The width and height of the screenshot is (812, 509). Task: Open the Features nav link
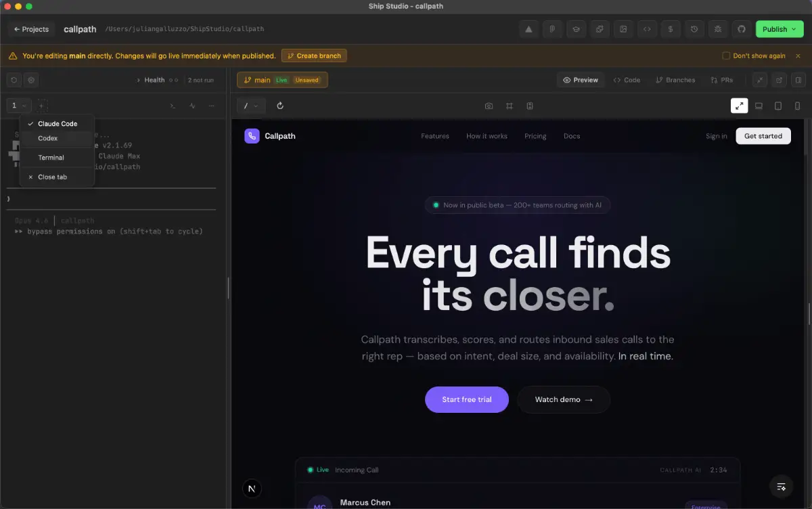[x=435, y=136]
